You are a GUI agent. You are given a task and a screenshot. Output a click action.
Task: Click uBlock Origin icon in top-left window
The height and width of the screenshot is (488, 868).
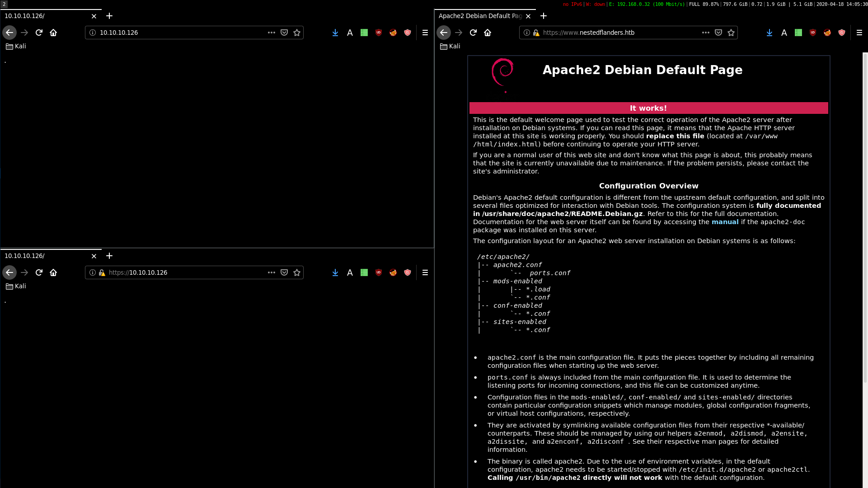click(379, 33)
